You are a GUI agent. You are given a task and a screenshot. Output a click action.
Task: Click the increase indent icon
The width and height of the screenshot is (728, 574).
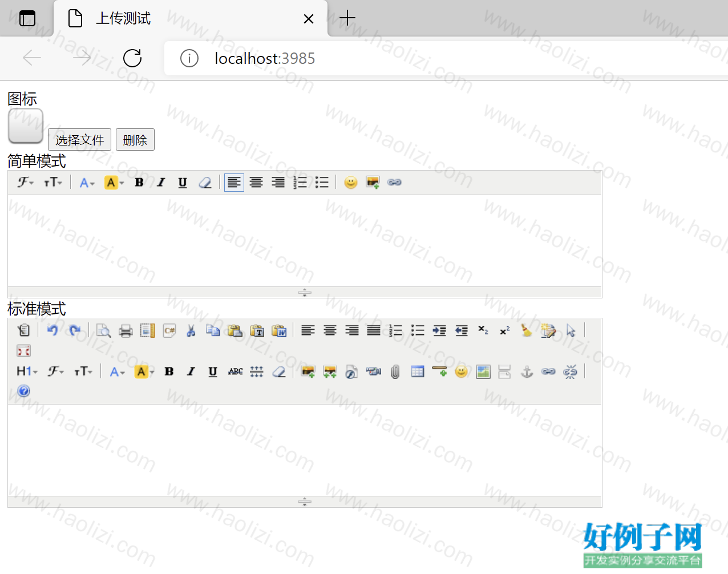(x=439, y=330)
